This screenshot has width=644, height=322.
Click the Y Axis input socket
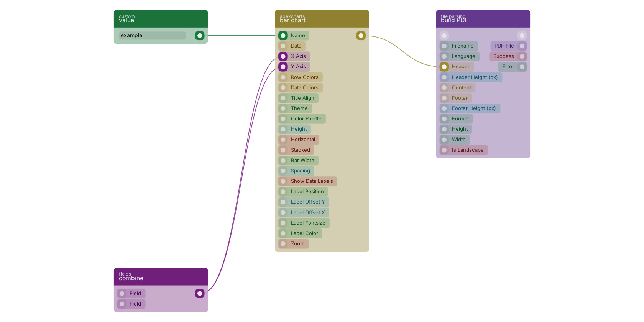pyautogui.click(x=283, y=67)
